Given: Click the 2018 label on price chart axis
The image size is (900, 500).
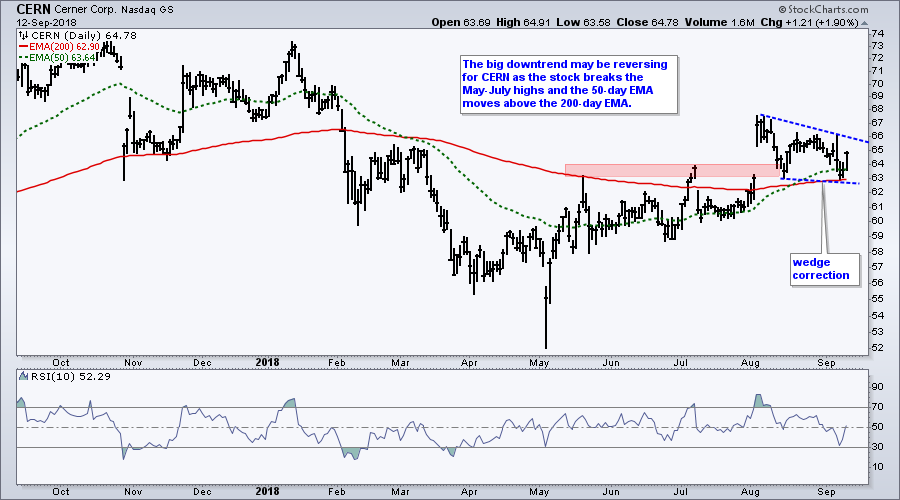Looking at the screenshot, I should coord(267,362).
